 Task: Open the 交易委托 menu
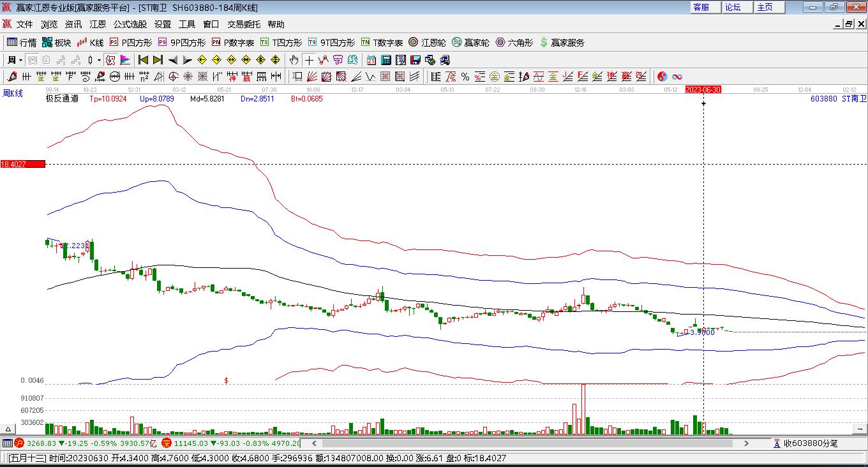[x=244, y=24]
